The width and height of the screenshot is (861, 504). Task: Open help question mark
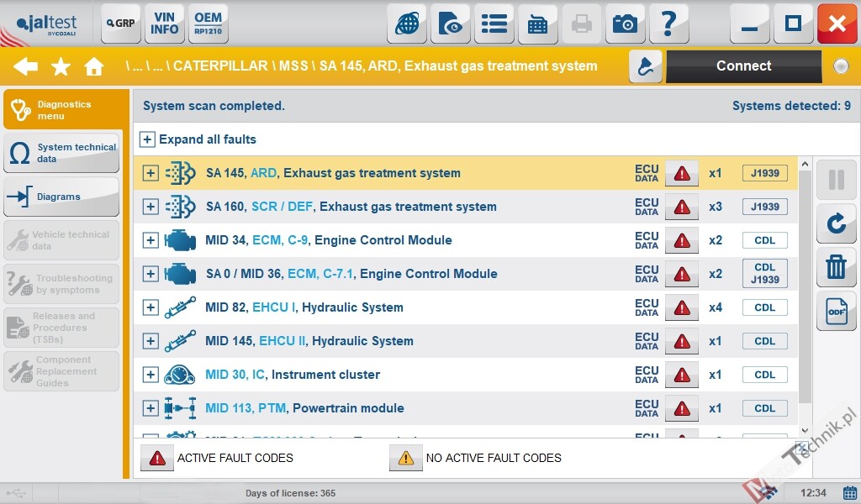(x=668, y=23)
